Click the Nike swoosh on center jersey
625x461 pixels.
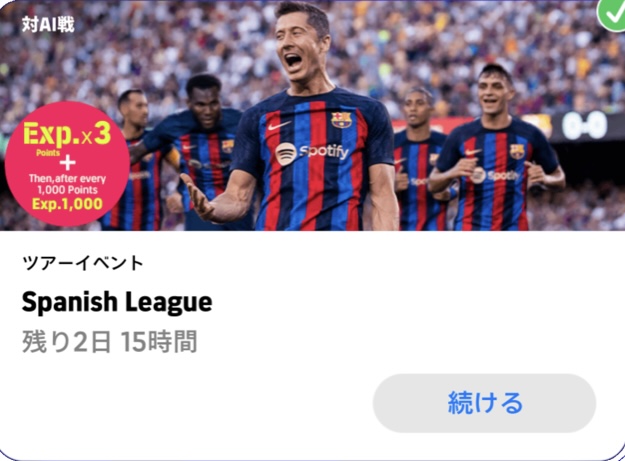point(279,126)
